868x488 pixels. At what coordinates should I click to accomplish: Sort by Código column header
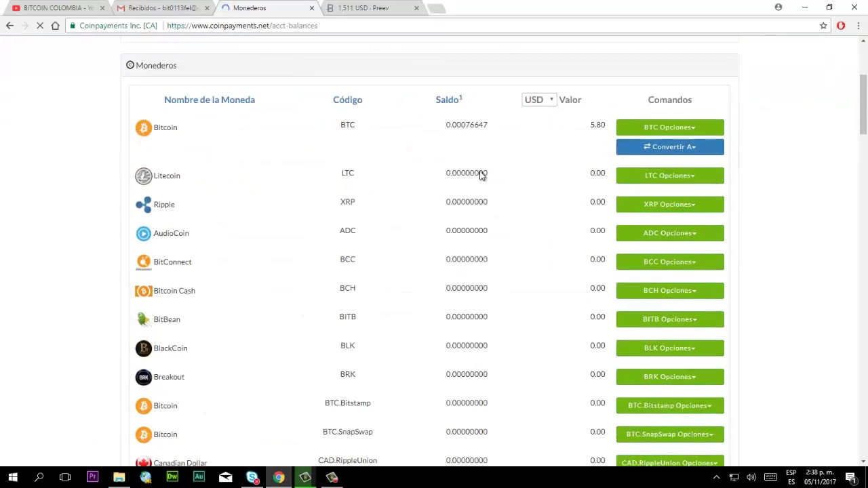(347, 100)
